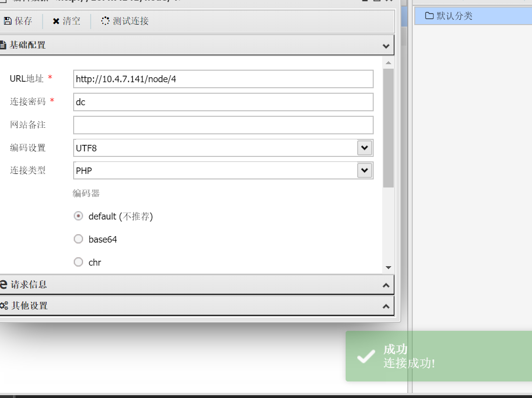The image size is (532, 398).
Task: Click the UTF8 combo box field
Action: [x=223, y=148]
